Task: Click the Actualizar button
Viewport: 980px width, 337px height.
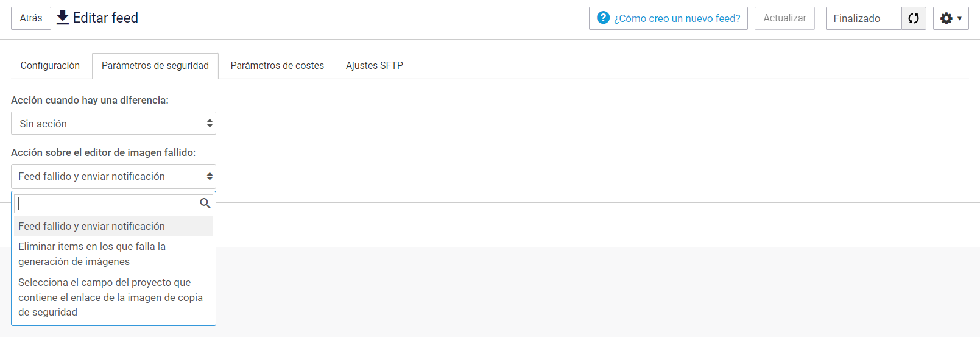Action: [784, 18]
